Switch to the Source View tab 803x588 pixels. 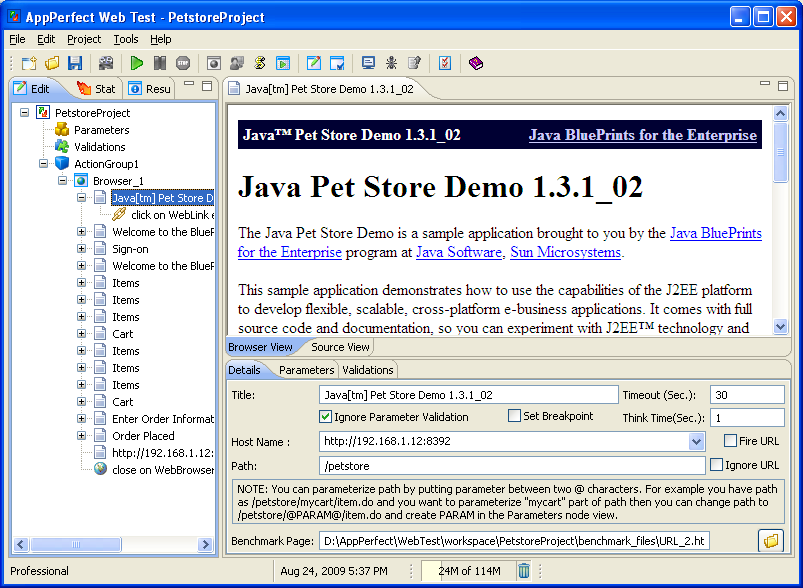[340, 347]
